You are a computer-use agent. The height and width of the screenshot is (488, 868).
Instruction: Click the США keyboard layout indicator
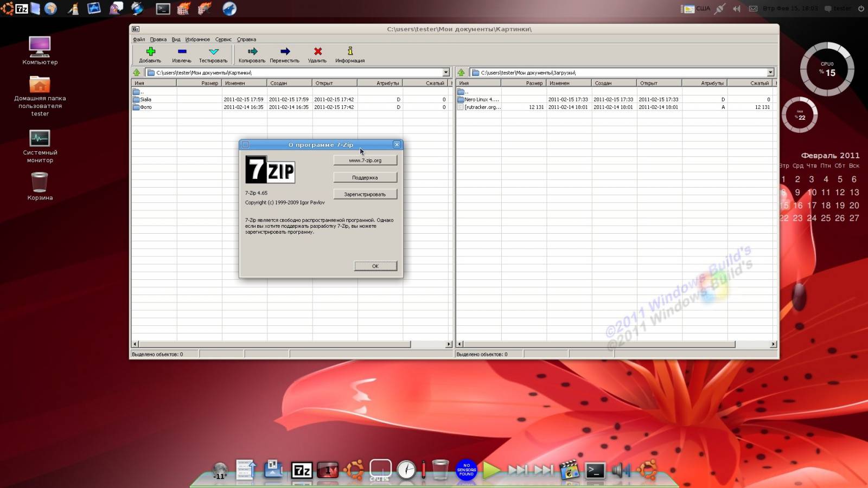point(696,9)
